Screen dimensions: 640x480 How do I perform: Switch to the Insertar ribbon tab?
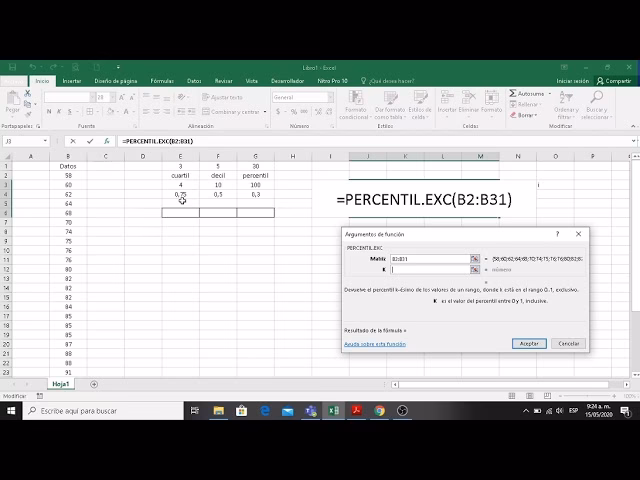click(72, 81)
